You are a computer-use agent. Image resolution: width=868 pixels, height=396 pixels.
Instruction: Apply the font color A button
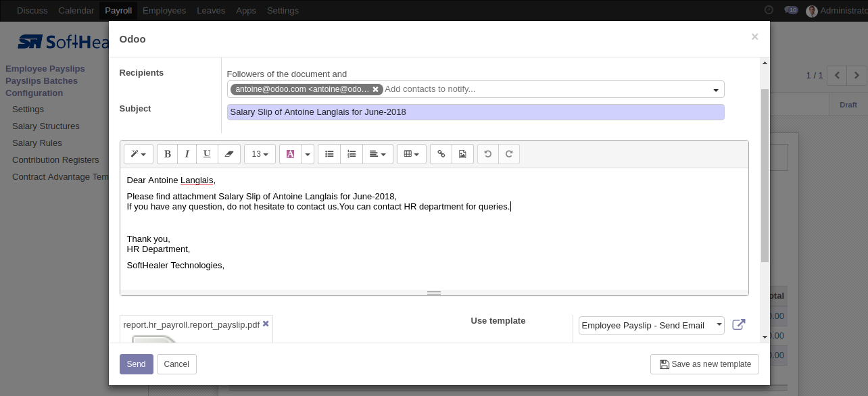coord(290,154)
